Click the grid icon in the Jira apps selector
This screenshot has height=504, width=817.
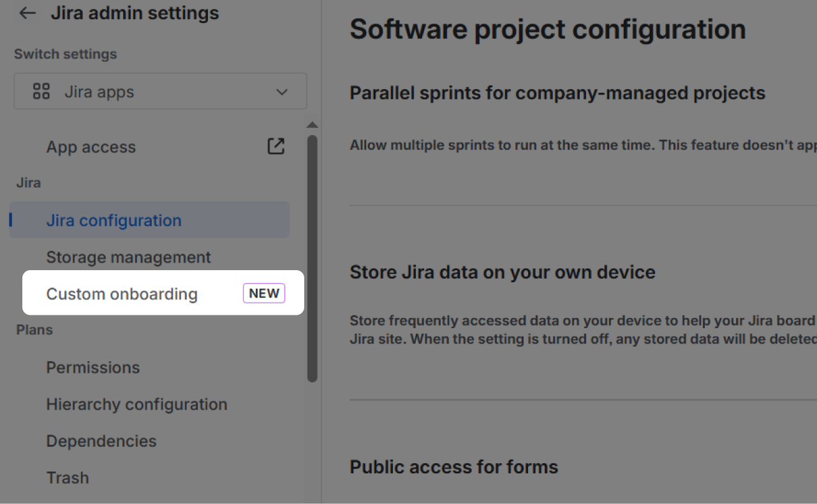tap(41, 92)
